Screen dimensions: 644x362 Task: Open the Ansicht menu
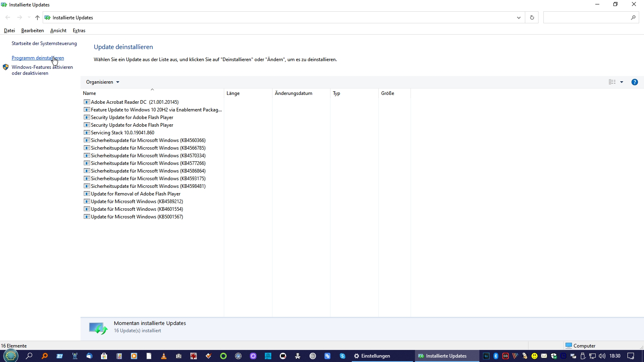(x=58, y=31)
